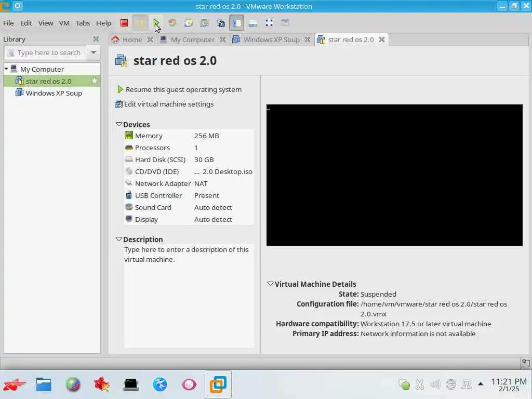The image size is (532, 399).
Task: Click the network tray icon
Action: pyautogui.click(x=467, y=384)
